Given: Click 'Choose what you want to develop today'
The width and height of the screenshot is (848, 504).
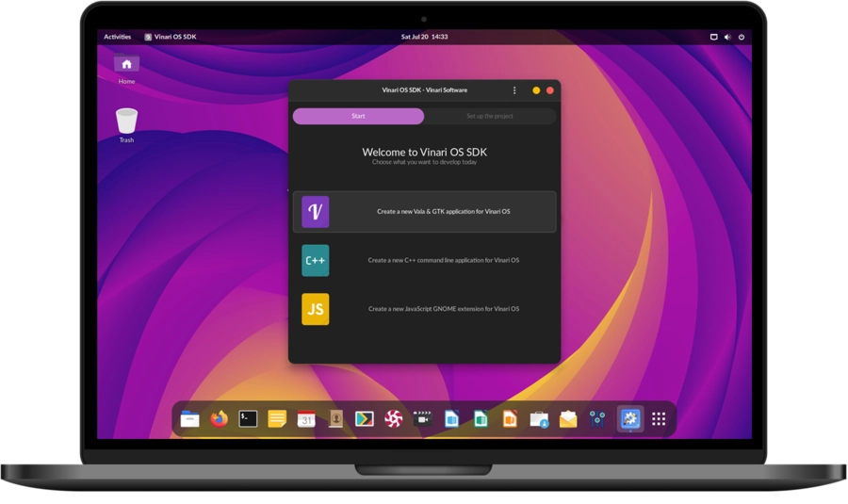Looking at the screenshot, I should coord(425,162).
